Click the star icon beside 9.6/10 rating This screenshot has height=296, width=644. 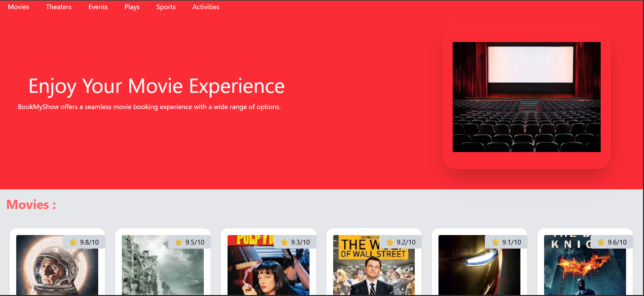[601, 242]
